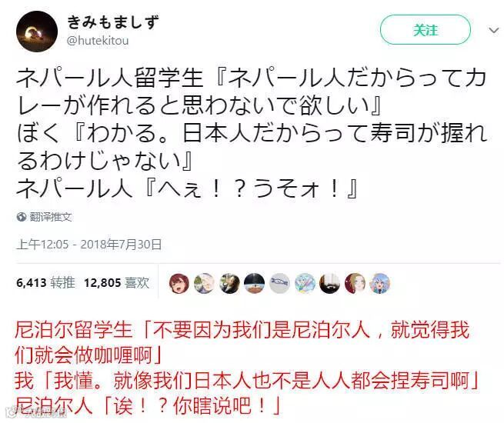504x423 pixels.
Task: Open the eighth liker avatar with blonde character
Action: point(355,284)
